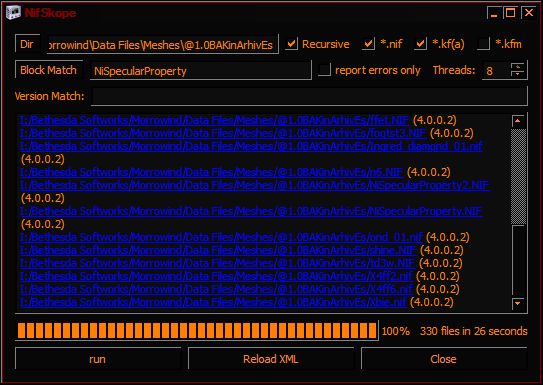Viewport: 543px width, 385px height.
Task: Click the NifSkope app icon in title bar
Action: pos(14,13)
